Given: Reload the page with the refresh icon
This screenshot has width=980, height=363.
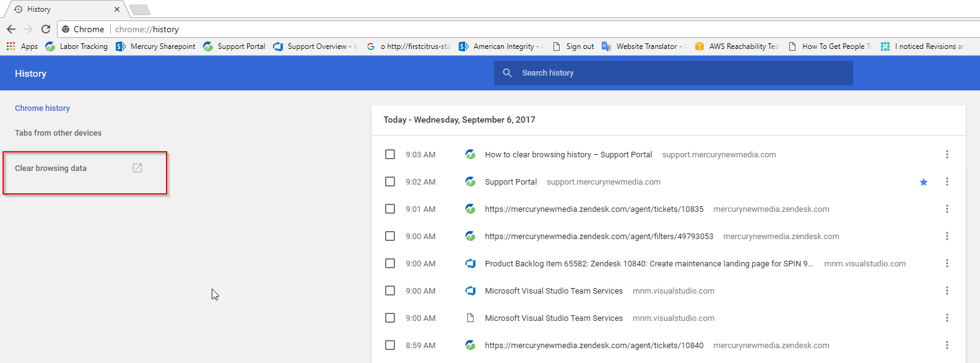Looking at the screenshot, I should coord(46,29).
